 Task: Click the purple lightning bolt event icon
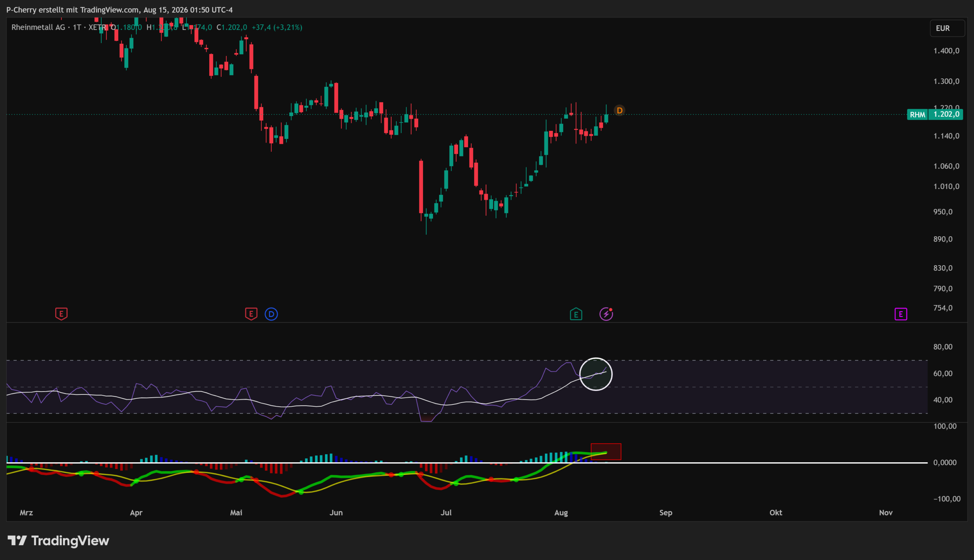pos(606,314)
